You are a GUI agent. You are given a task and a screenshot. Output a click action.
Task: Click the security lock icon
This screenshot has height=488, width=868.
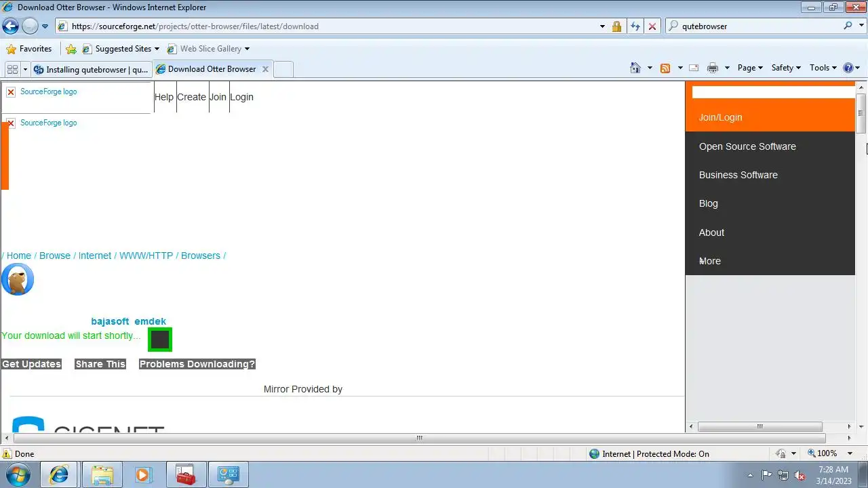(616, 26)
